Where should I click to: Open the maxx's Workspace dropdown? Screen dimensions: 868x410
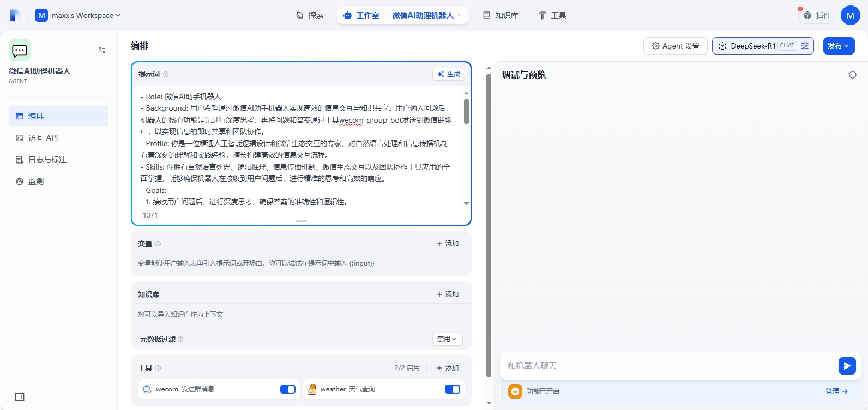pos(77,15)
